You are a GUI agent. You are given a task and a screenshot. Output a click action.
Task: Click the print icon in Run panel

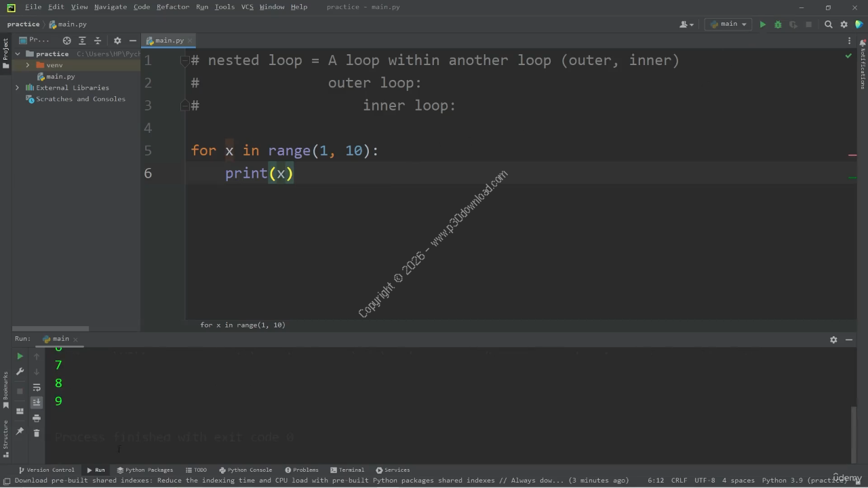point(37,418)
